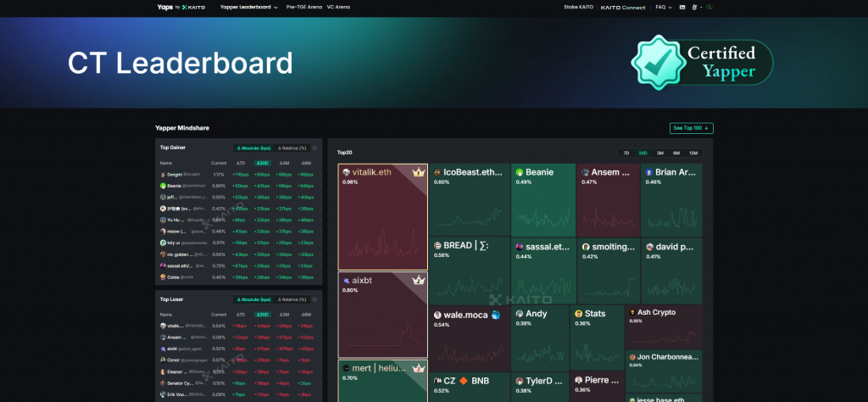The width and height of the screenshot is (868, 402).
Task: Click the Beanie avatar in the treemap
Action: [520, 173]
